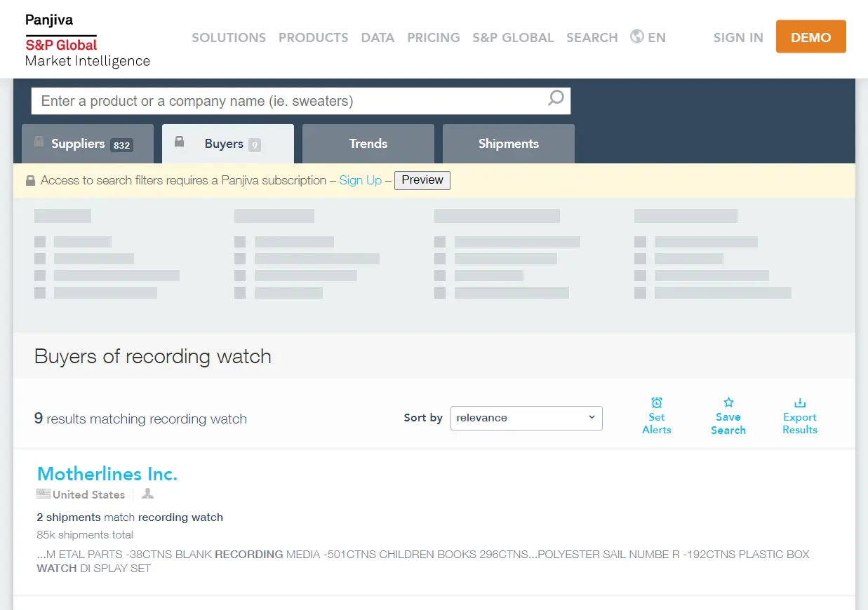Click the product search input field
Viewport: 868px width, 610px height.
281,100
